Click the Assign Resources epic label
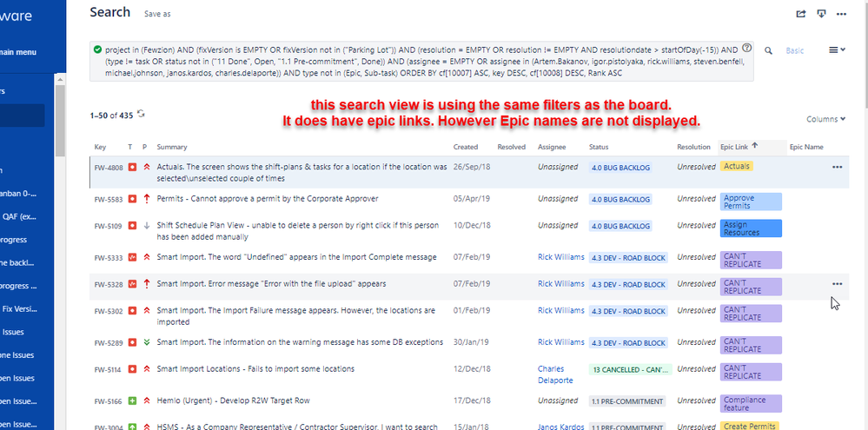Screen dimensions: 868x430 (x=751, y=228)
